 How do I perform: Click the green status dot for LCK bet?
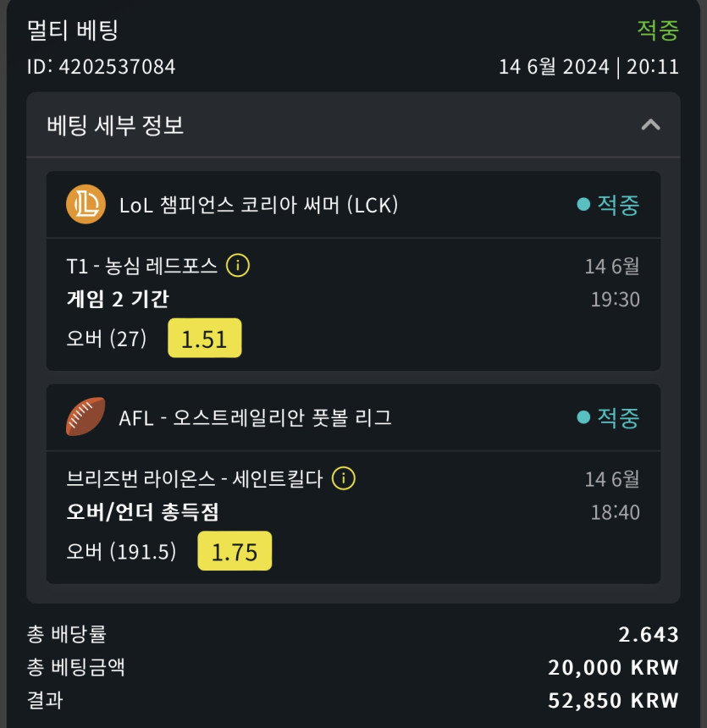click(583, 204)
